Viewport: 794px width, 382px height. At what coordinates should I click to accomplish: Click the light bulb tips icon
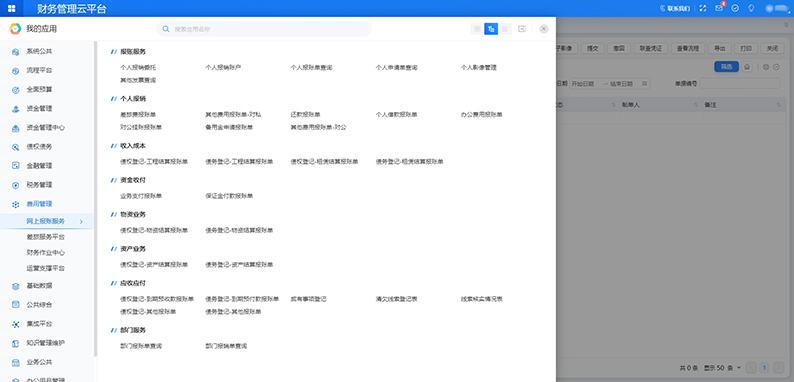point(751,8)
